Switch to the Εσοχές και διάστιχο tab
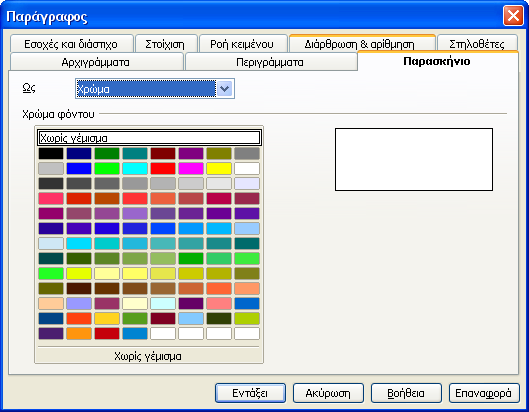 coord(71,44)
